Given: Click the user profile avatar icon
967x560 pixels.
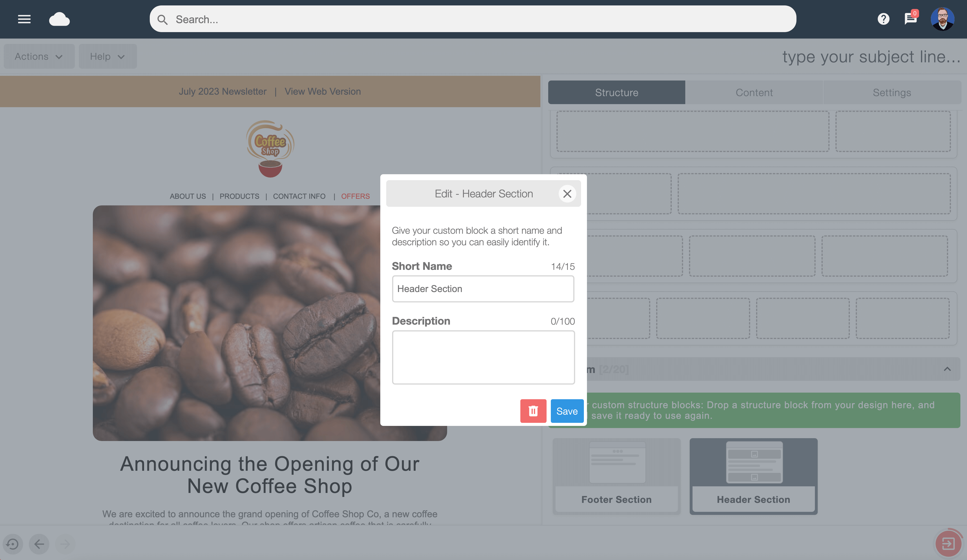Looking at the screenshot, I should click(942, 19).
